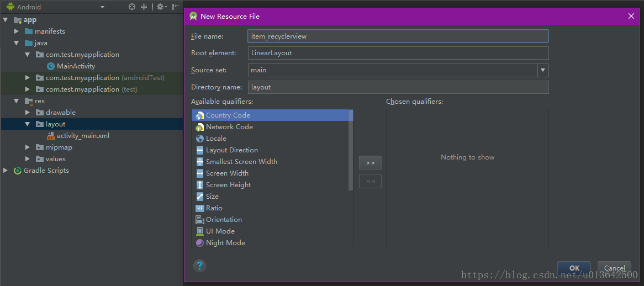Select Smallest Screen Width qualifier

[270, 161]
